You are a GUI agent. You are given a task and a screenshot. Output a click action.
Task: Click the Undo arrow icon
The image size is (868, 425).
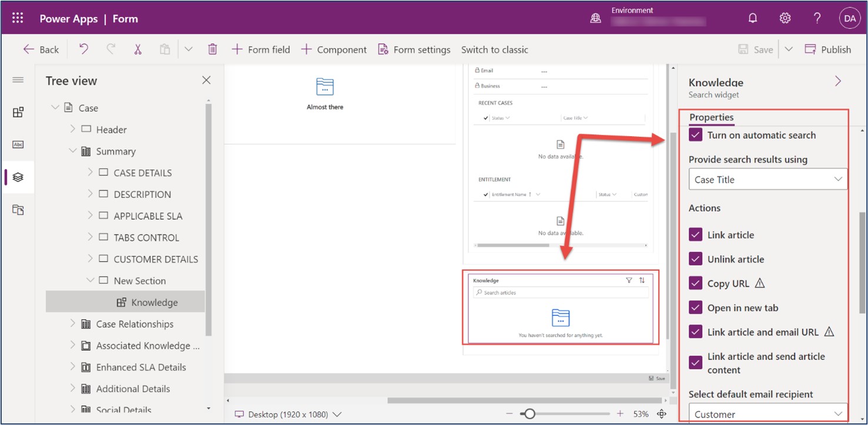point(83,49)
